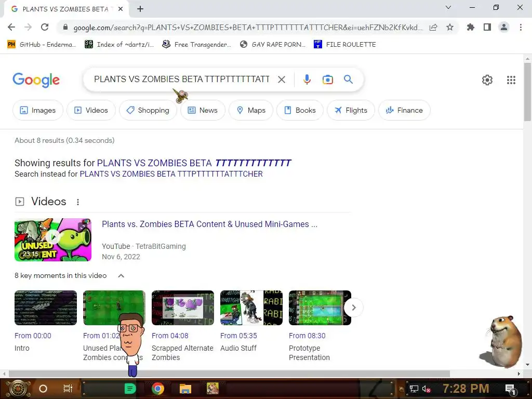Open Plants vs. Zombies BETA Content video link
Screen dimensions: 532x399
pos(210,224)
